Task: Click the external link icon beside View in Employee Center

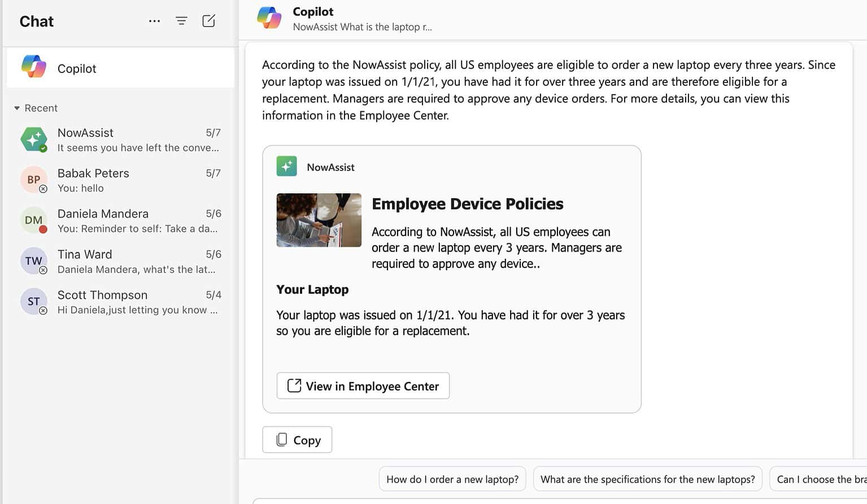Action: [294, 385]
